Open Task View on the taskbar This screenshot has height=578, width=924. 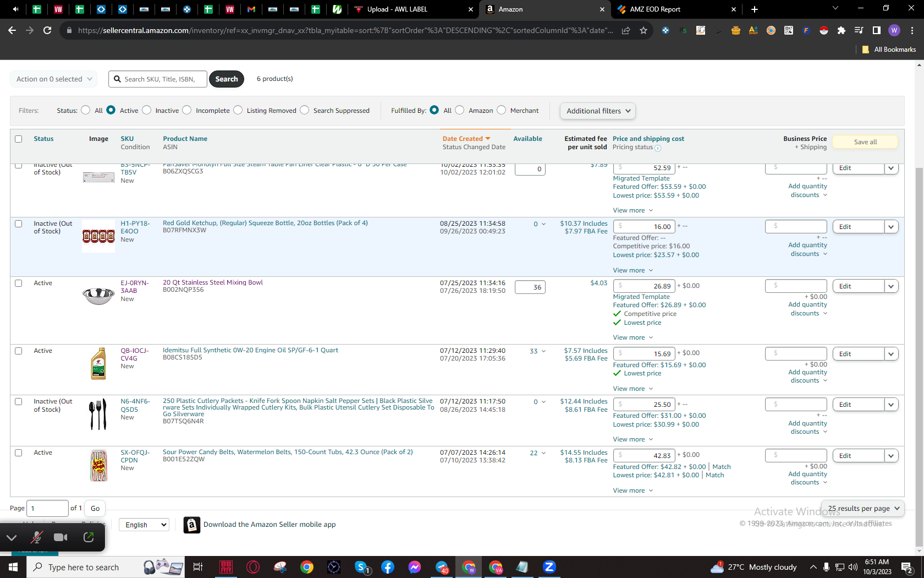[198, 567]
